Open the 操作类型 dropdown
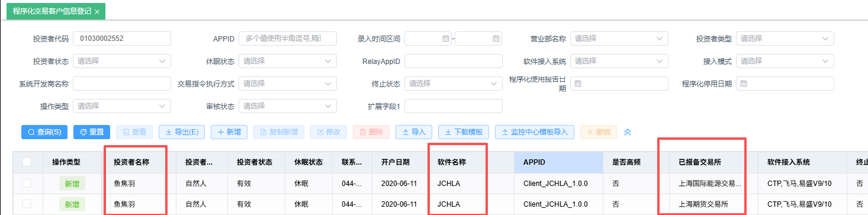 (122, 106)
